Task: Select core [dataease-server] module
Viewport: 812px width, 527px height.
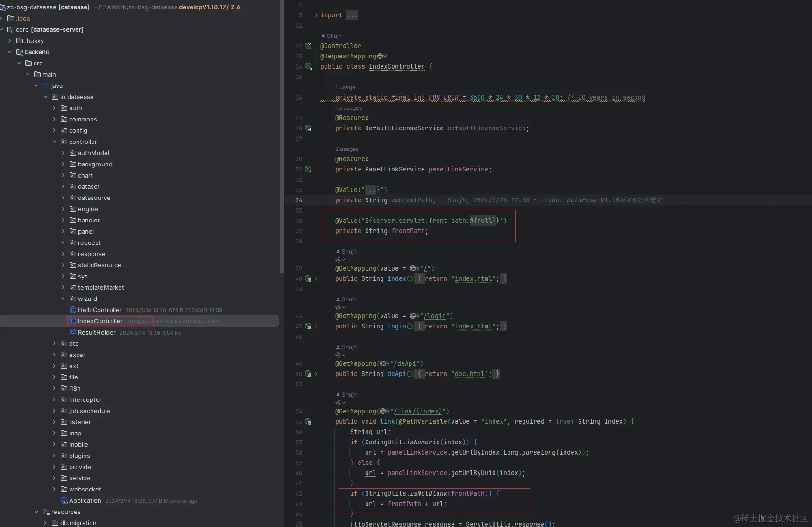Action: (139, 29)
